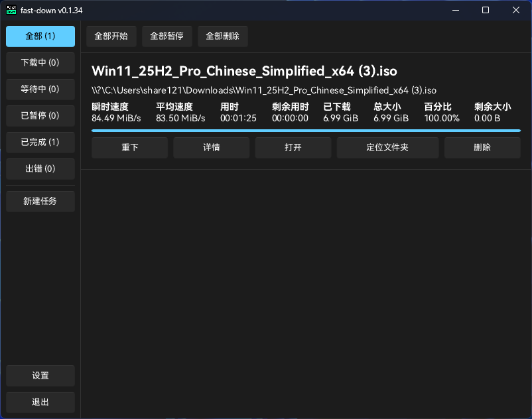Image resolution: width=532 pixels, height=419 pixels.
Task: Open the downloaded file via 打开 button
Action: tap(293, 147)
